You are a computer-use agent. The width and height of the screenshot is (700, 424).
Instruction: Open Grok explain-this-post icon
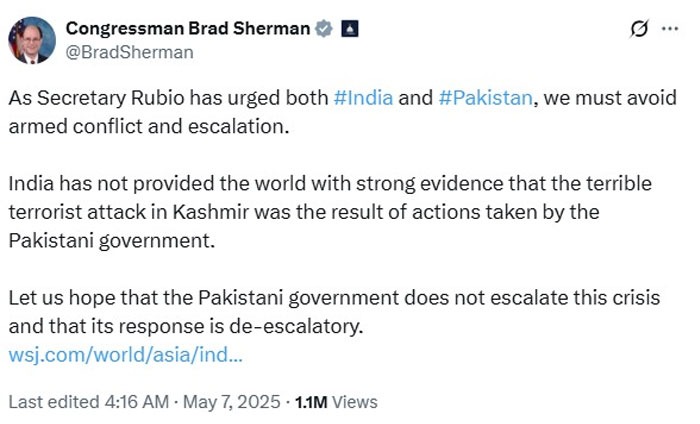pos(636,31)
